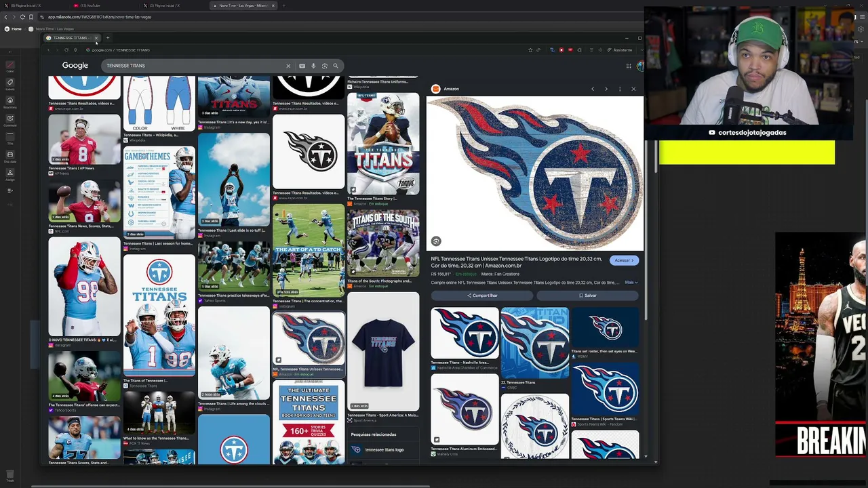Image resolution: width=868 pixels, height=488 pixels.
Task: Edit the TENNESSE TITANS search query field
Action: (x=193, y=66)
